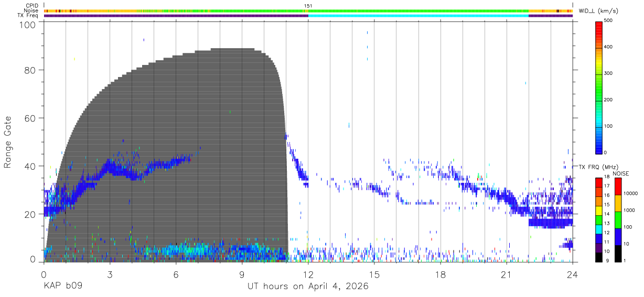Image resolution: width=644 pixels, height=297 pixels.
Task: Click the TX Freq row label
Action: (28, 16)
